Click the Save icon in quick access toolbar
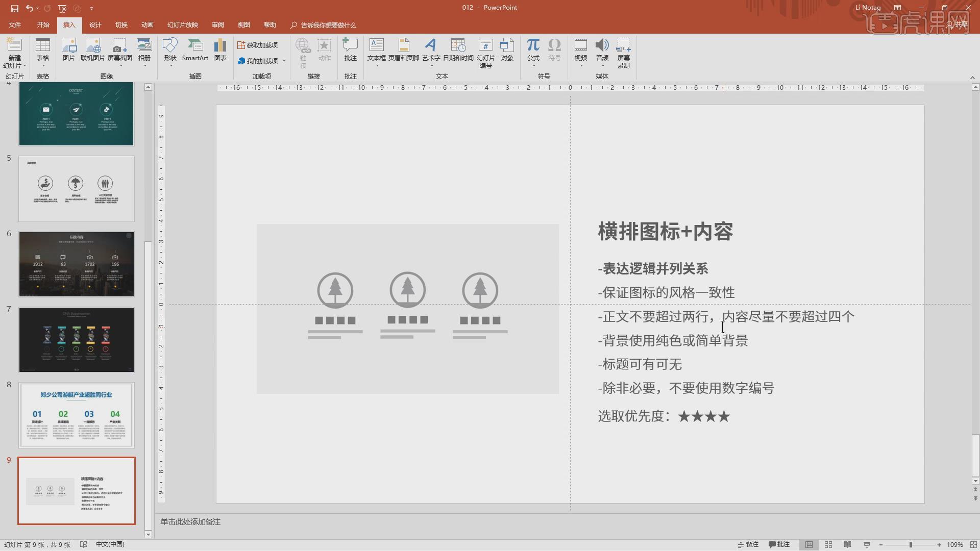The width and height of the screenshot is (980, 551). point(14,8)
